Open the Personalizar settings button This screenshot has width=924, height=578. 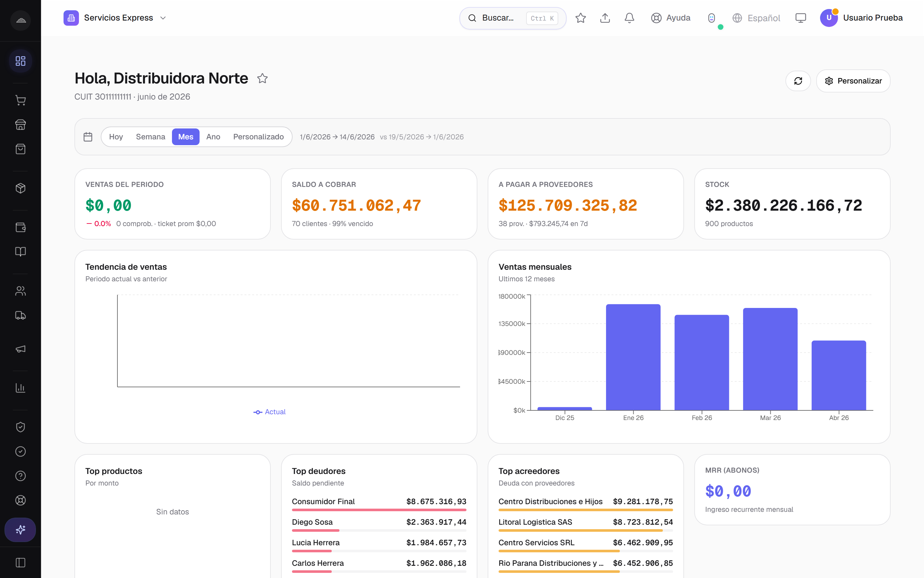click(853, 81)
